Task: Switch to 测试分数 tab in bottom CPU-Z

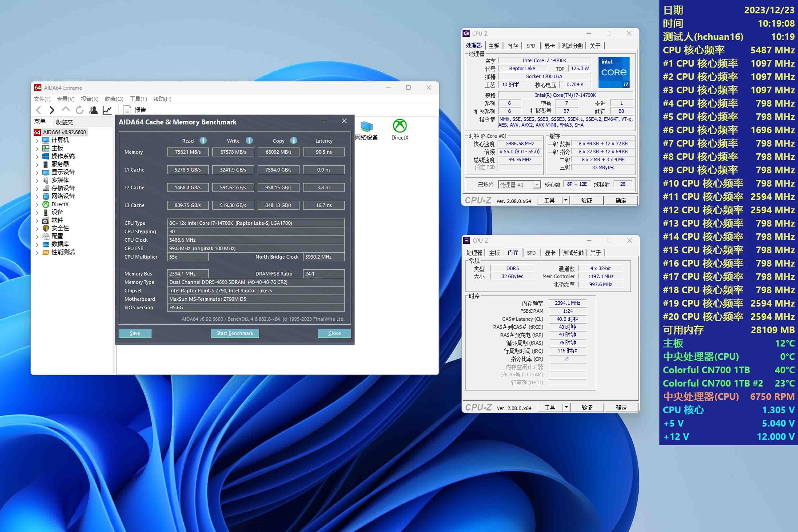Action: click(573, 253)
